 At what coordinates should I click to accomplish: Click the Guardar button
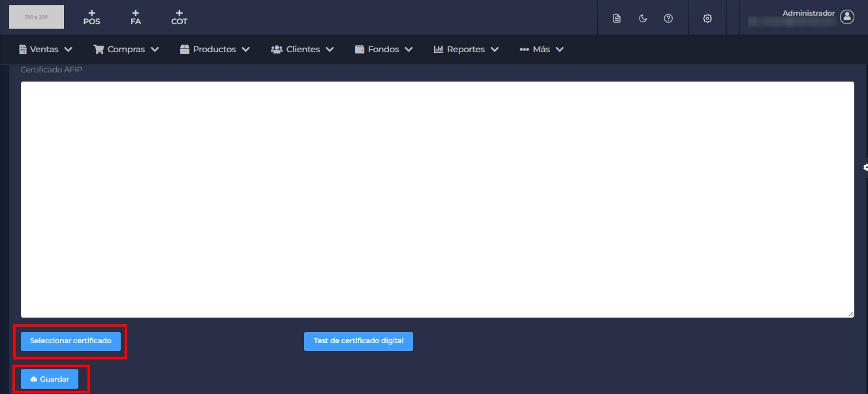pos(50,379)
